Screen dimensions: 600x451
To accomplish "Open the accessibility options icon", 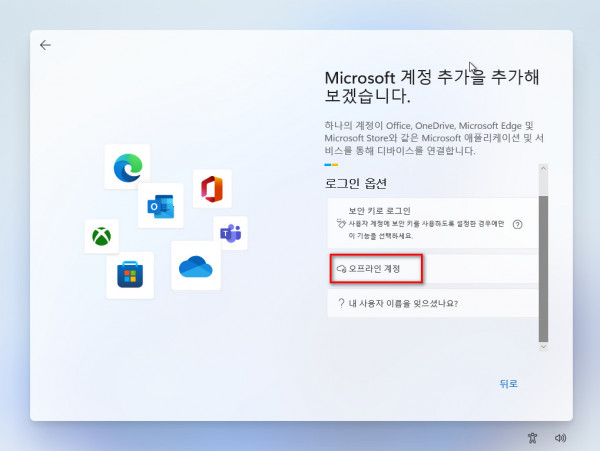I will (532, 438).
